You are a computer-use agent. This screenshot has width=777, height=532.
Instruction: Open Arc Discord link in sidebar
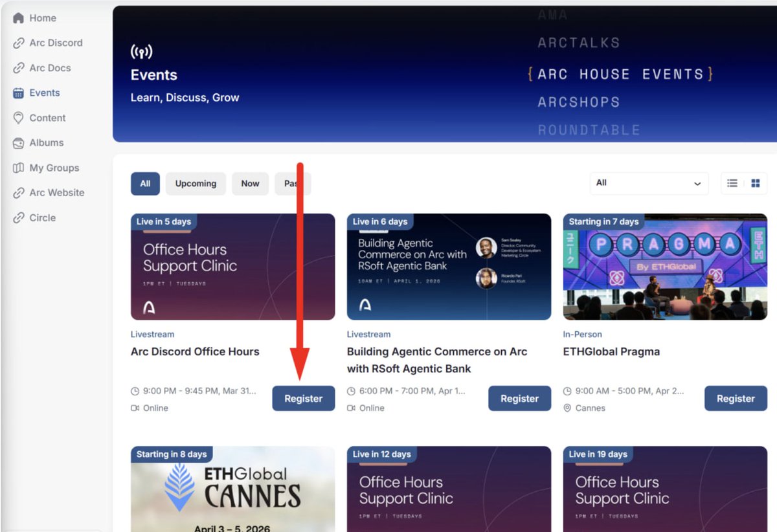tap(56, 43)
